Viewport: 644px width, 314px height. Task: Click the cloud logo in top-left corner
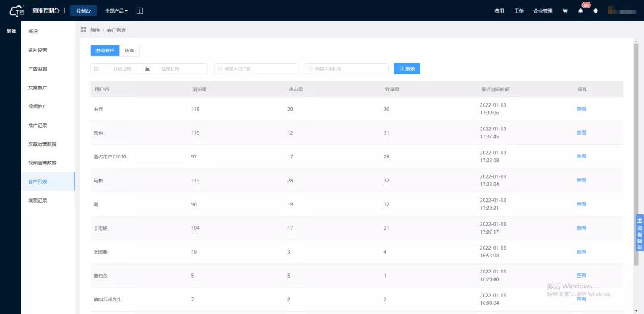click(x=17, y=11)
